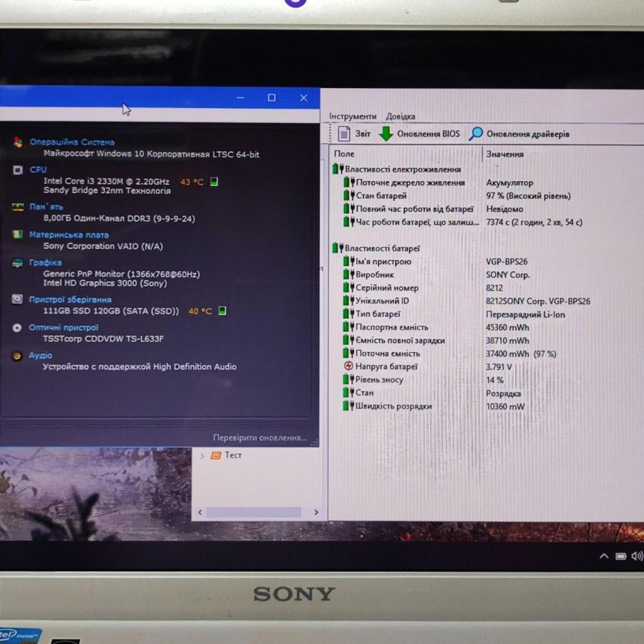Open the CPU heading link
This screenshot has height=644, width=644.
38,170
